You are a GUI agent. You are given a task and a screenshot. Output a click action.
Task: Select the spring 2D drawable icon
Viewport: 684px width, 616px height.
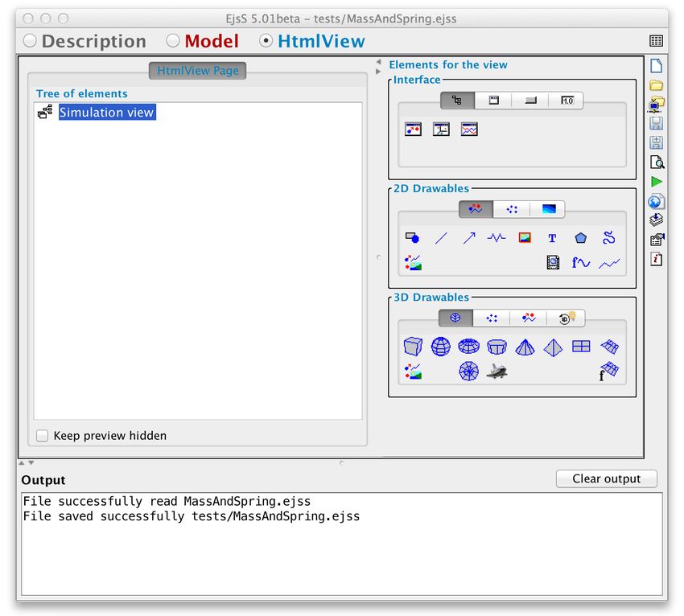497,237
